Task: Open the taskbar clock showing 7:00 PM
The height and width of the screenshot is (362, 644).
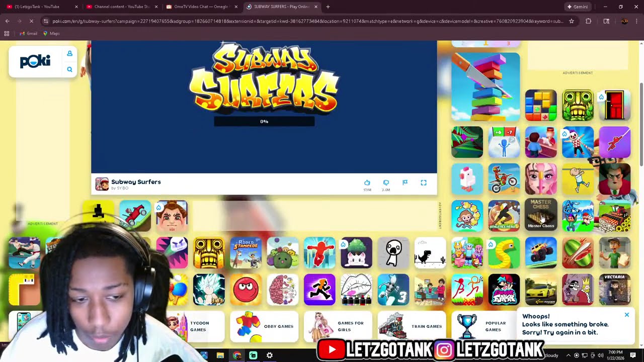Action: tap(615, 355)
